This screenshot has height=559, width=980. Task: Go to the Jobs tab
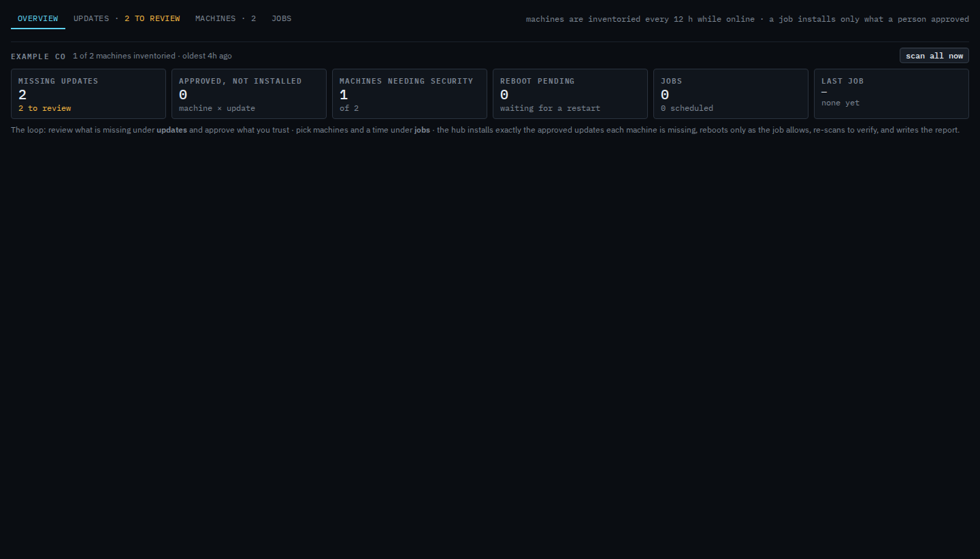282,18
